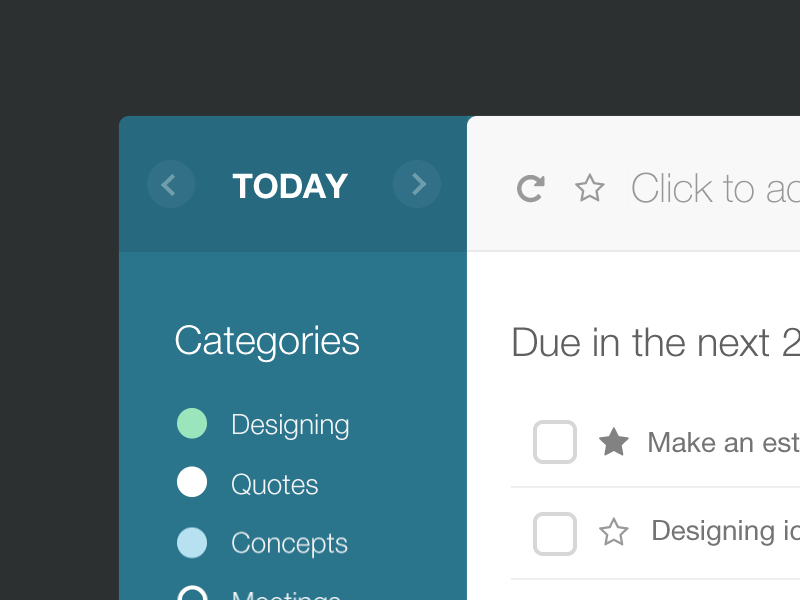Click the star icon next to refresh
This screenshot has height=600, width=800.
(x=590, y=187)
